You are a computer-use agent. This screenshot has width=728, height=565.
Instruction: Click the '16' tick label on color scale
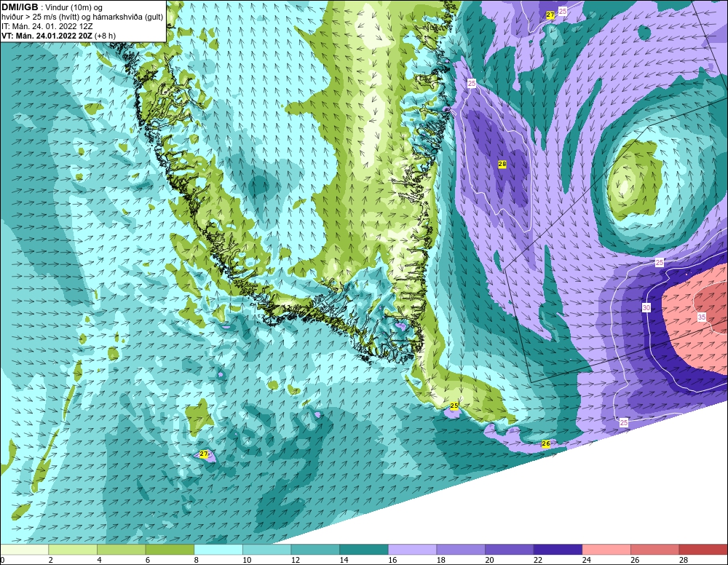click(392, 560)
